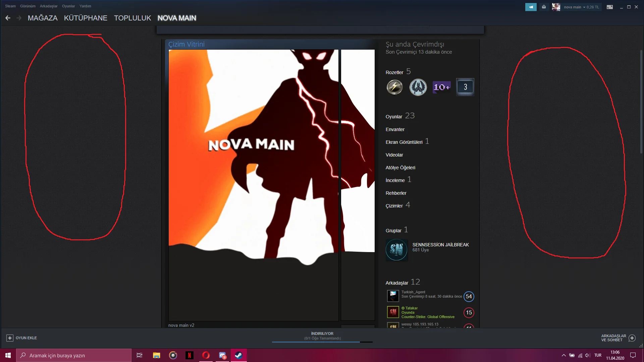This screenshot has width=644, height=362.
Task: Show hidden system tray icons chevron
Action: point(563,355)
